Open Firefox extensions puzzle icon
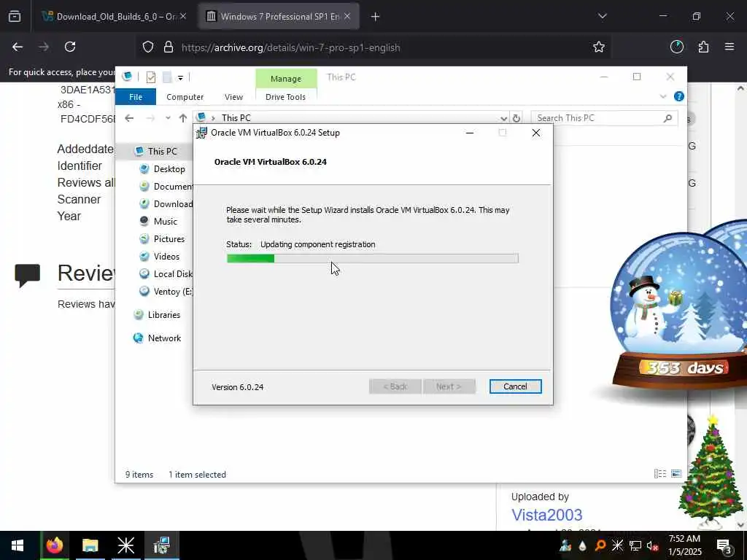 pyautogui.click(x=703, y=47)
